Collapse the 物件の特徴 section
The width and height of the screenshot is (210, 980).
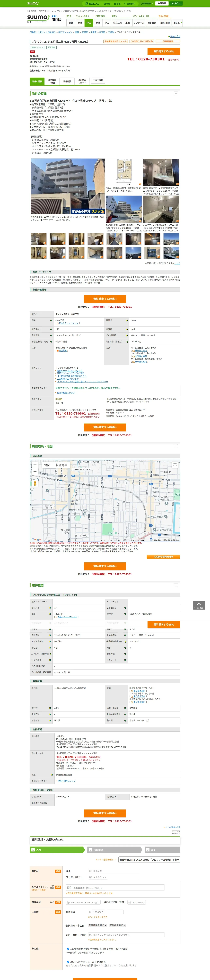[176, 93]
